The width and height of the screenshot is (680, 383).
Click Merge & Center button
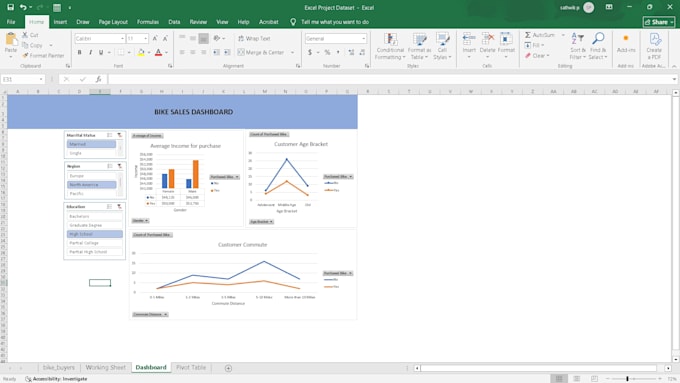pyautogui.click(x=261, y=52)
